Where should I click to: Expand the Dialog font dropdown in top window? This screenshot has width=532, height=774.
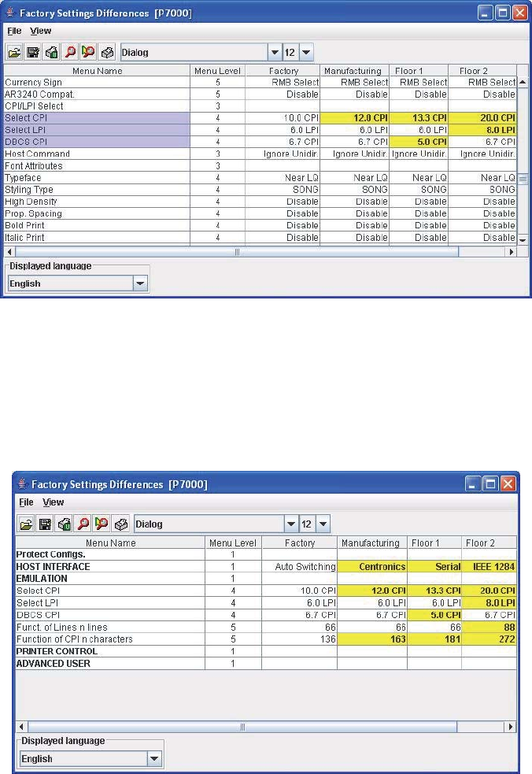tap(275, 52)
